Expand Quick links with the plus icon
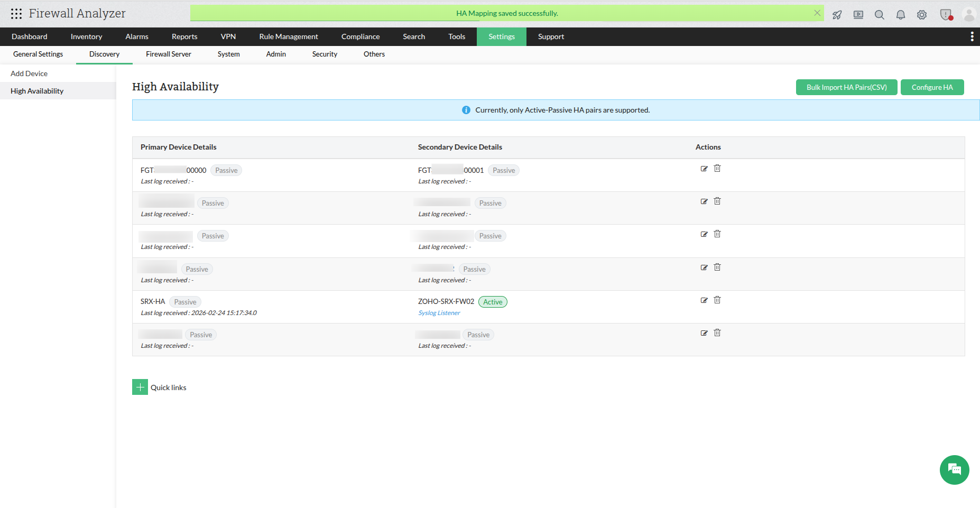 [x=140, y=387]
